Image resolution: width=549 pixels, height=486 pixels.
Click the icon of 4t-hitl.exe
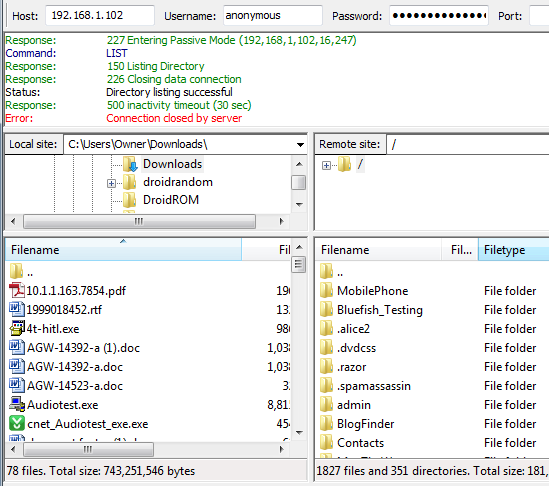coord(16,328)
